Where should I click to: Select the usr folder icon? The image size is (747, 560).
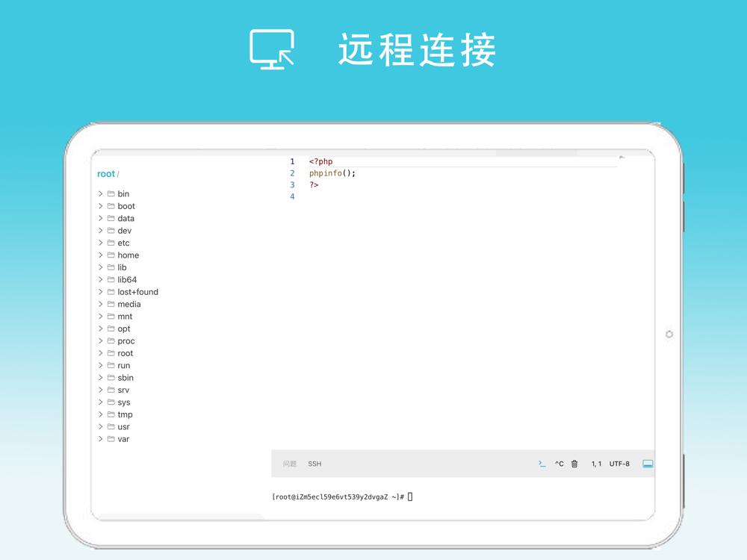pos(111,426)
